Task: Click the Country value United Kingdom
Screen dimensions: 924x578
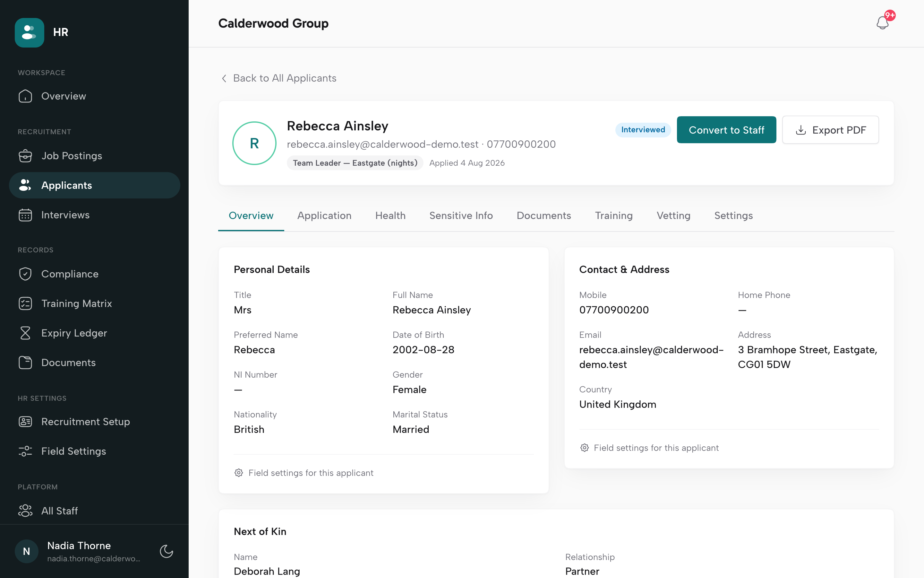Action: pyautogui.click(x=618, y=404)
